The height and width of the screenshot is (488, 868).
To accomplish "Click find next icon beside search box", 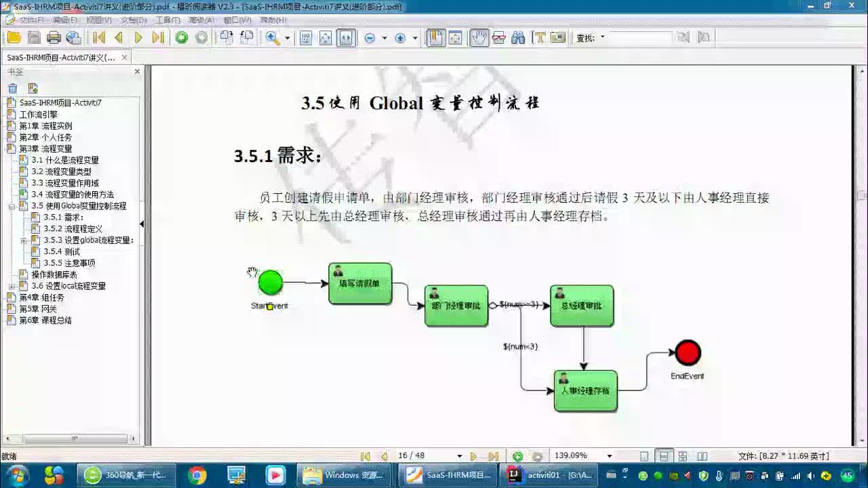I will [704, 38].
